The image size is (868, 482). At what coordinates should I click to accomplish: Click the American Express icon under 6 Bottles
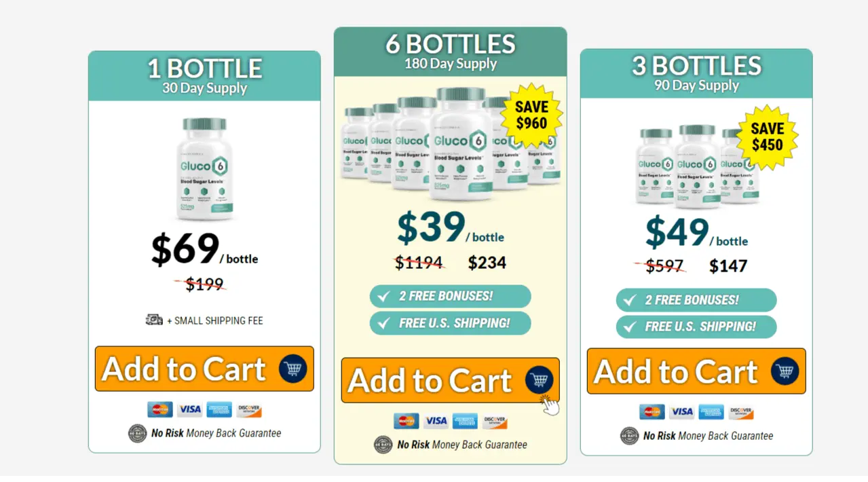coord(466,421)
